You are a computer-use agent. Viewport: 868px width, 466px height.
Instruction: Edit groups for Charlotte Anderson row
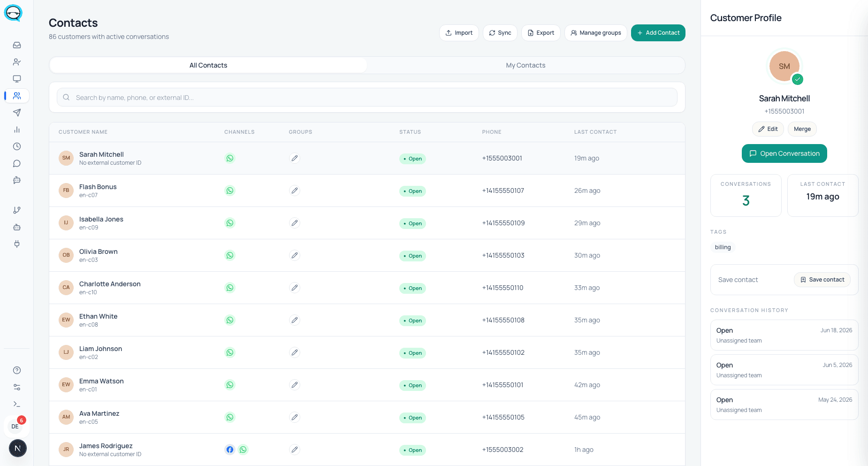click(x=295, y=288)
